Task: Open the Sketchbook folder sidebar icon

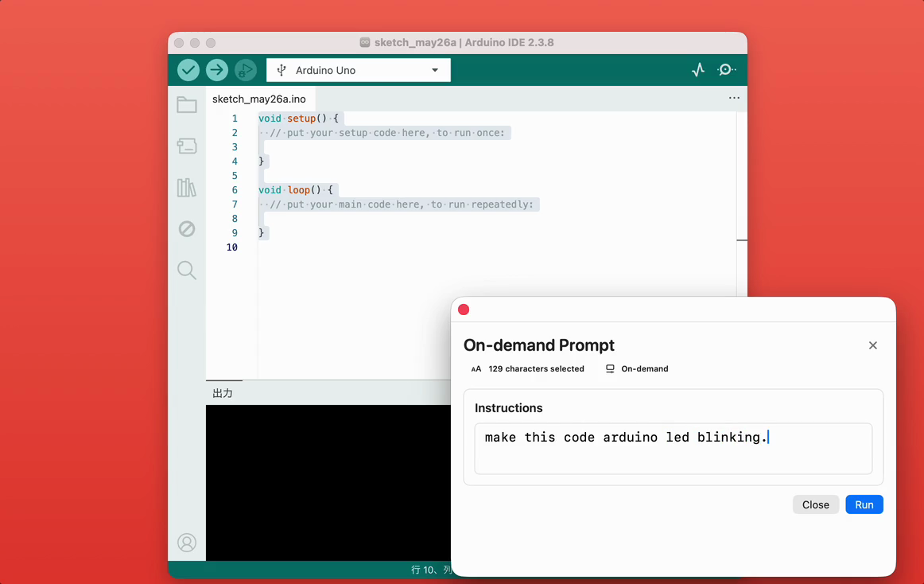Action: [187, 105]
